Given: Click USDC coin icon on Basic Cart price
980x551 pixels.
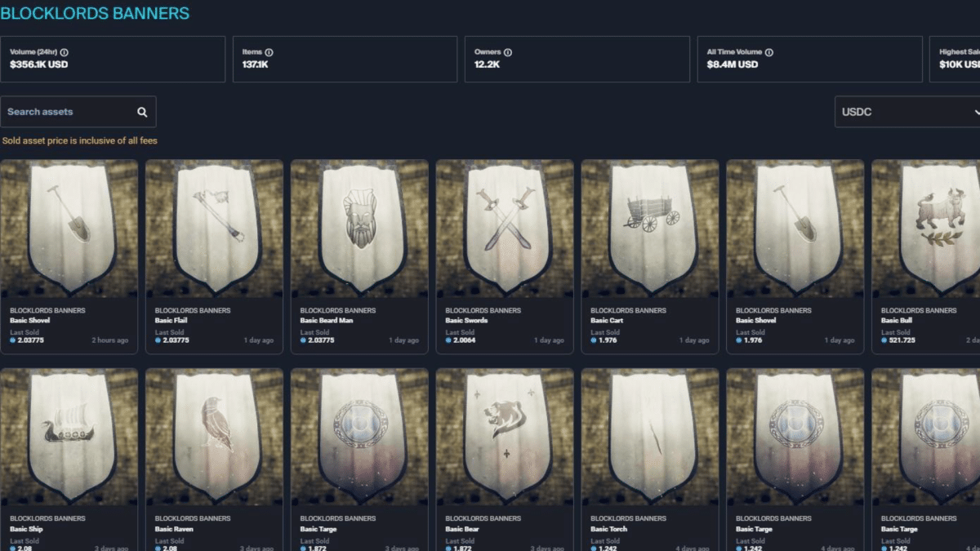Looking at the screenshot, I should pos(594,340).
